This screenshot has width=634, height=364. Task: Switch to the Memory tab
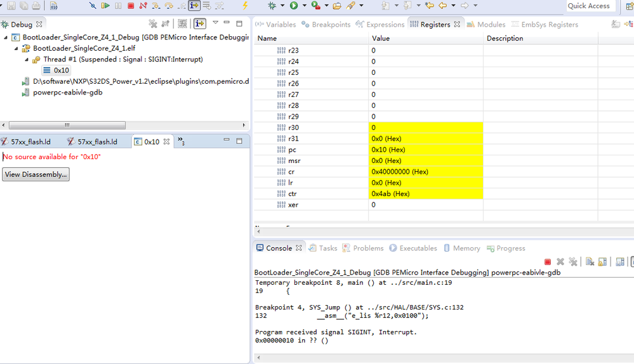[462, 248]
